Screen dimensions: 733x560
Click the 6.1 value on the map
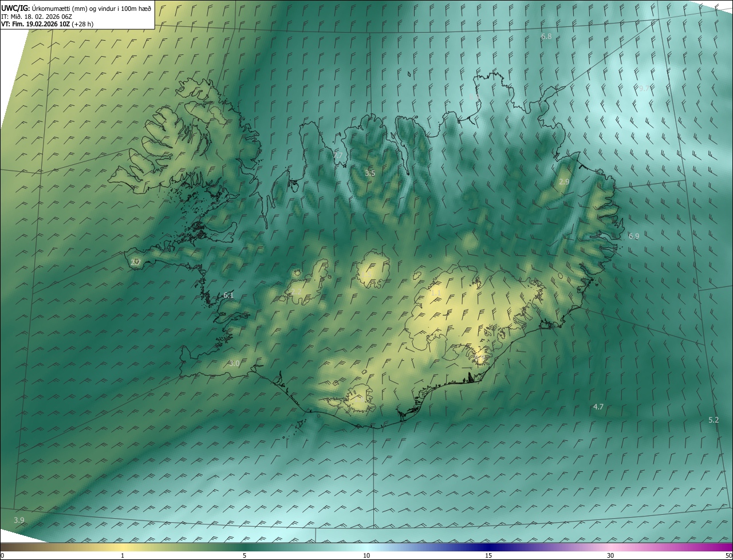(228, 295)
